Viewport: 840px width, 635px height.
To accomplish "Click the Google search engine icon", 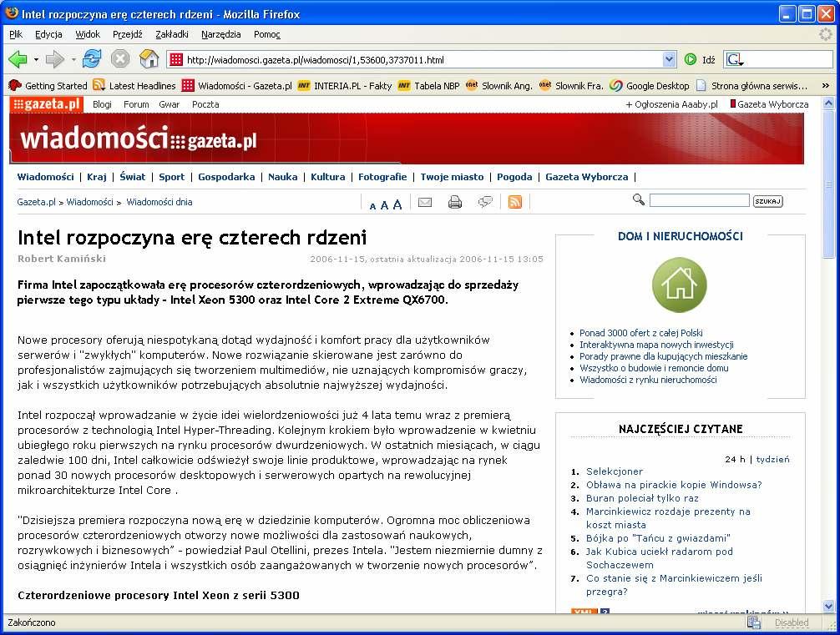I will (x=733, y=59).
